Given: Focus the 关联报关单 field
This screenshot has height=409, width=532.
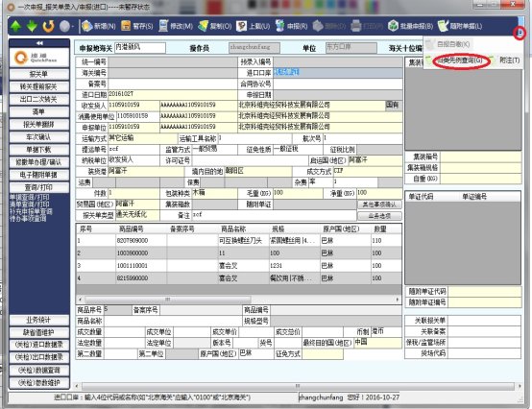Looking at the screenshot, I should pyautogui.click(x=485, y=321).
